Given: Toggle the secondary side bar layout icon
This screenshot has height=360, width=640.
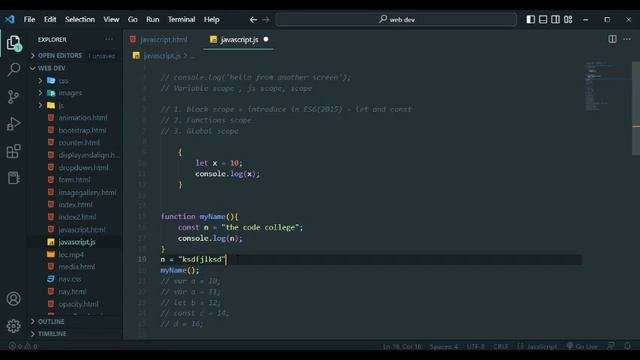Looking at the screenshot, I should coord(556,19).
